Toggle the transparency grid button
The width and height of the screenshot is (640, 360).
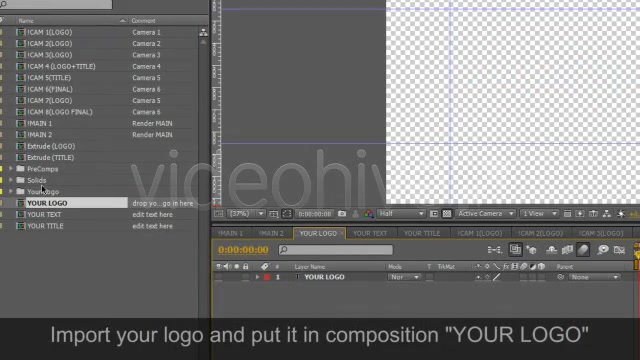(x=447, y=213)
